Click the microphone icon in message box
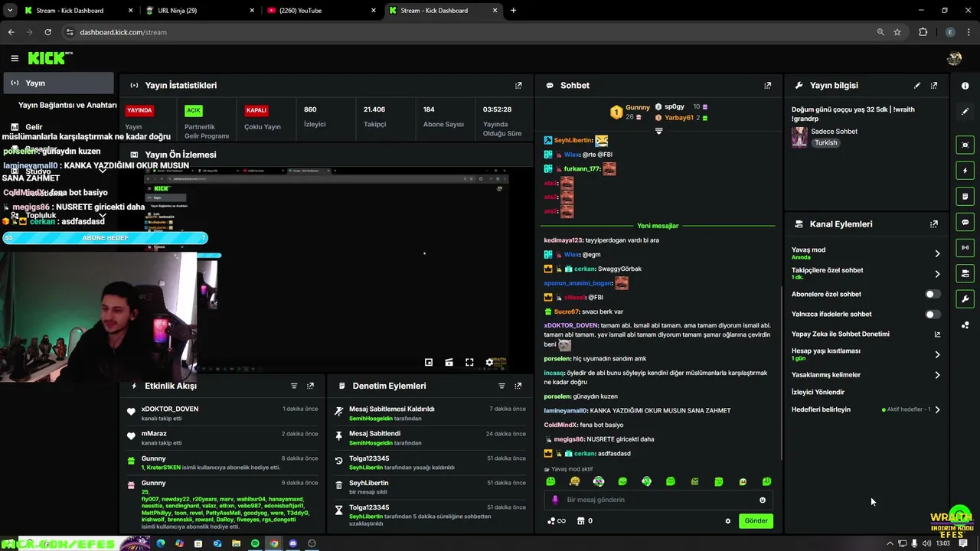 556,500
